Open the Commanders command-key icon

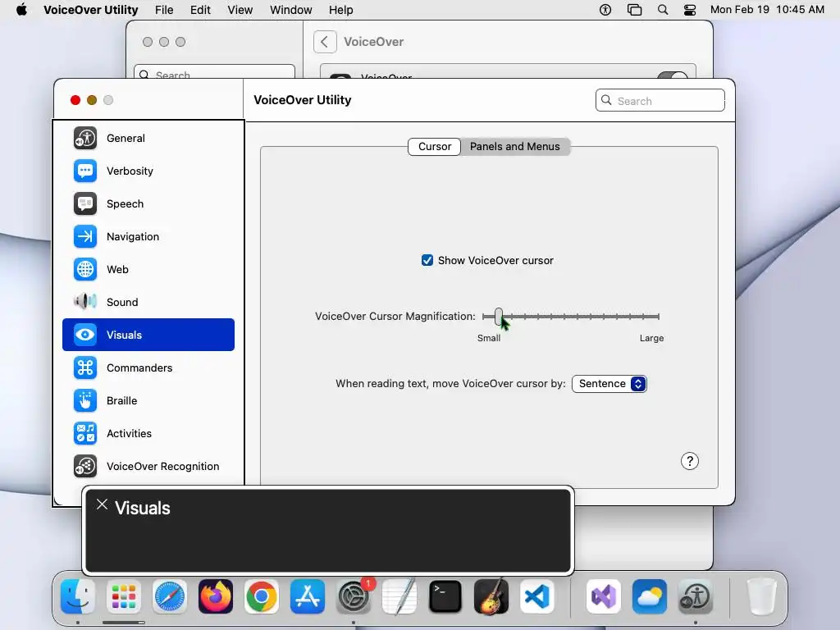85,367
